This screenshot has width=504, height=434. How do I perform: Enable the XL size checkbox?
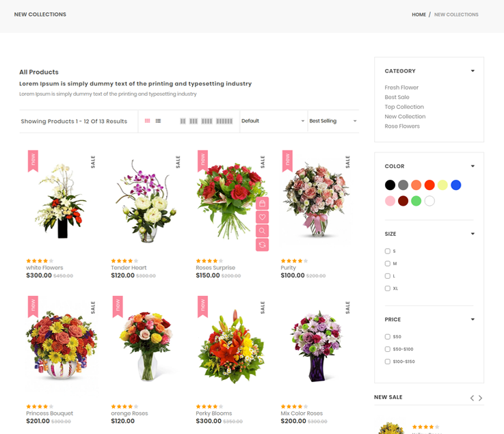[388, 288]
